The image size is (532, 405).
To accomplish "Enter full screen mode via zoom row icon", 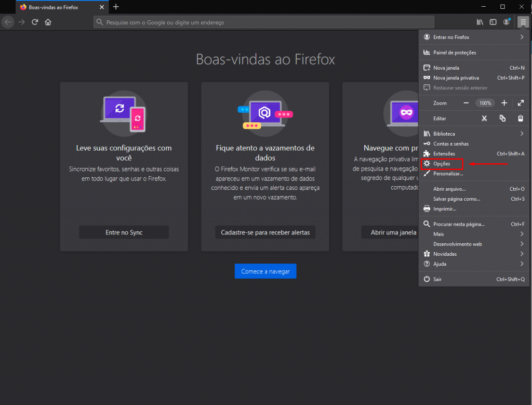I will coord(521,103).
